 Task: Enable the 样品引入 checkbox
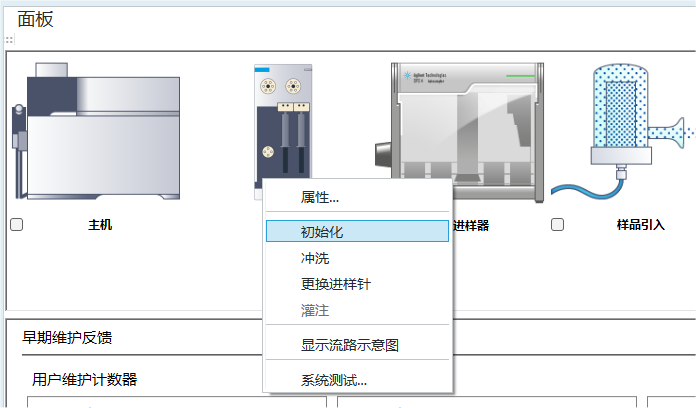point(558,225)
